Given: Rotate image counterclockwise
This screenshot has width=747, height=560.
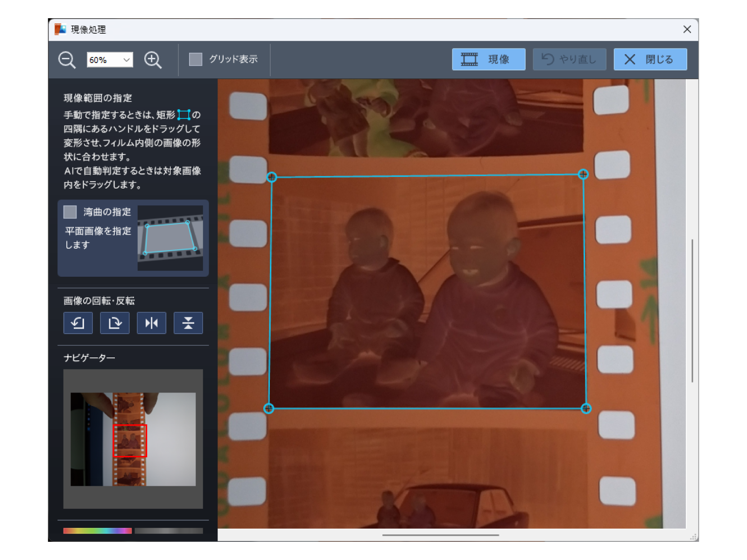Looking at the screenshot, I should (78, 323).
